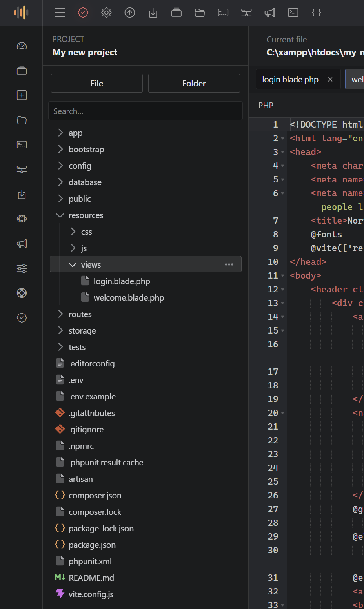Click the download tray icon in the left sidebar
The image size is (364, 609).
click(22, 194)
